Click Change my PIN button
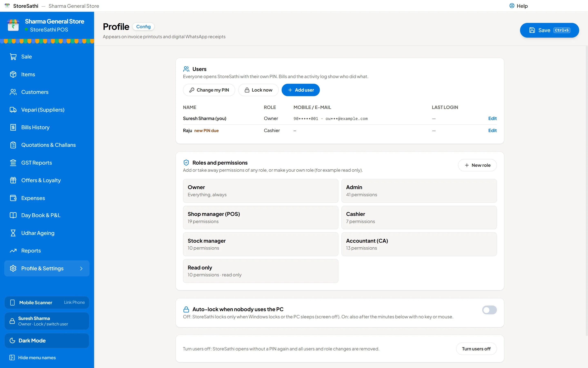 (209, 90)
